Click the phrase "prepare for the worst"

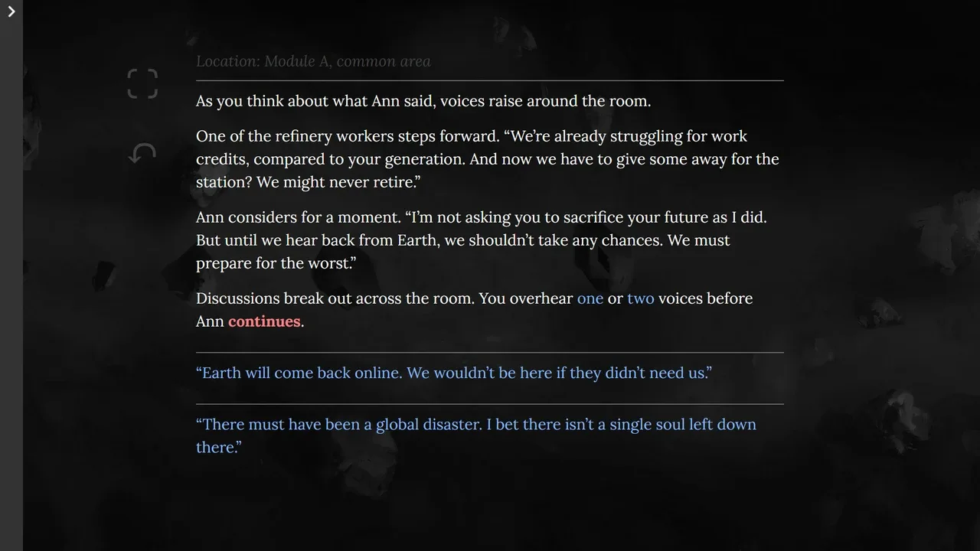(x=276, y=263)
